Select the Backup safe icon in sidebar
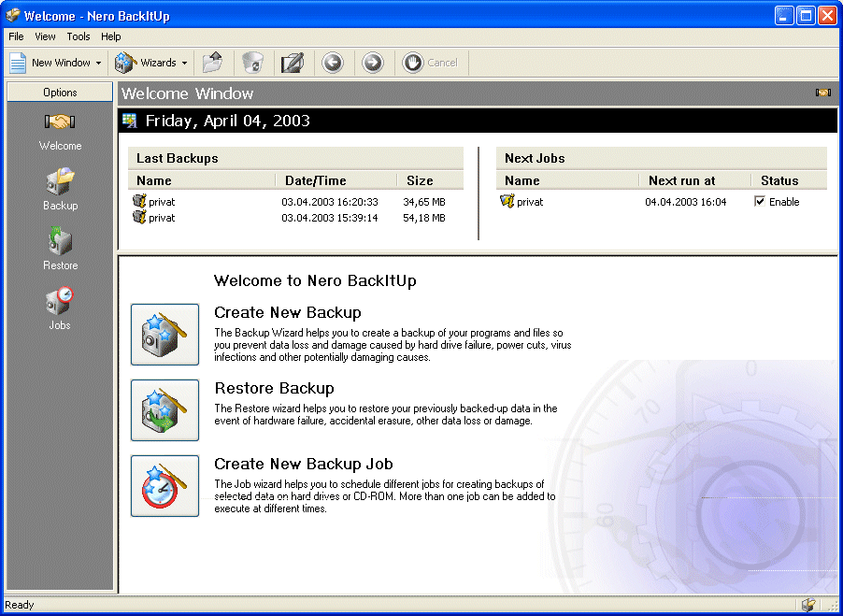 60,181
